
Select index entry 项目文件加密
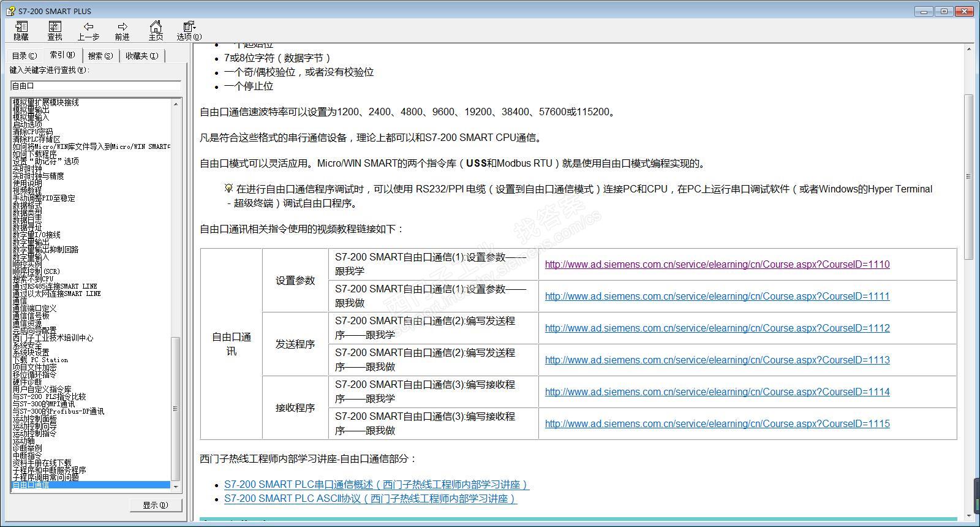[34, 367]
